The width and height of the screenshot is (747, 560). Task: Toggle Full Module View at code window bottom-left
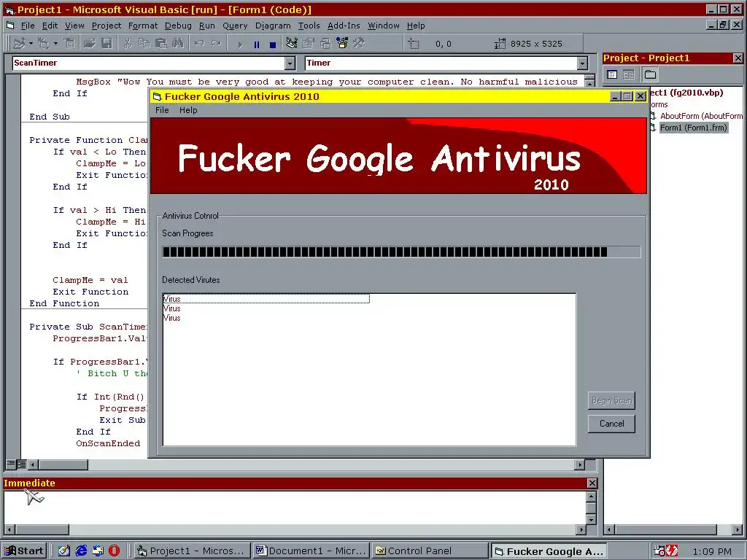click(x=21, y=464)
